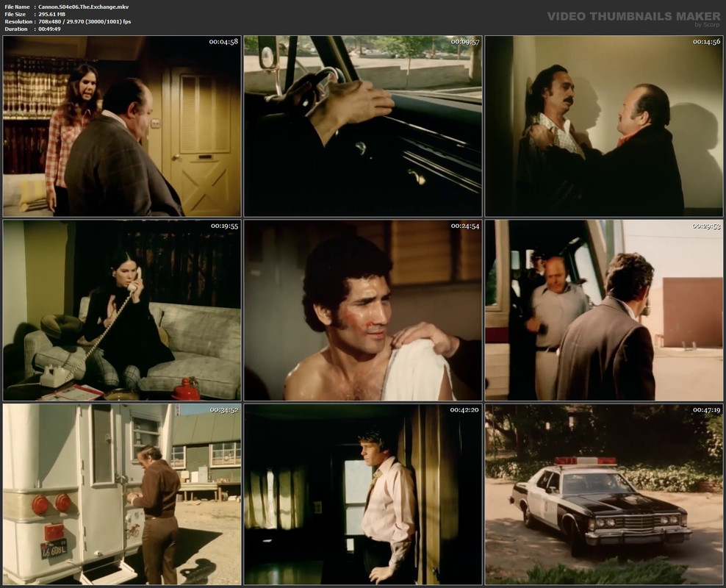
Task: Click the timestamp label 00:29:53
Action: tap(707, 226)
